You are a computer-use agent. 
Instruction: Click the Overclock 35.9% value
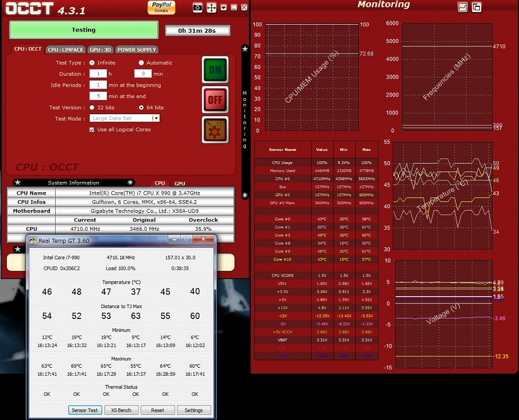coord(203,229)
